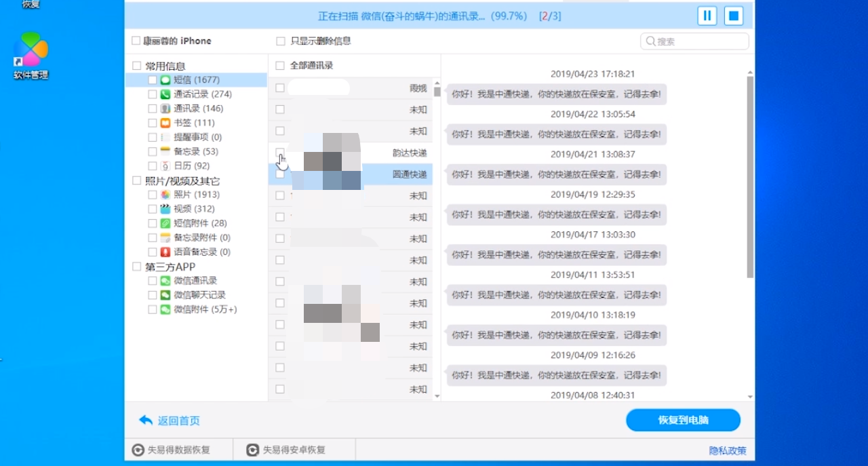This screenshot has width=868, height=466.
Task: Switch to 失易得数据恢复 tab
Action: 179,450
